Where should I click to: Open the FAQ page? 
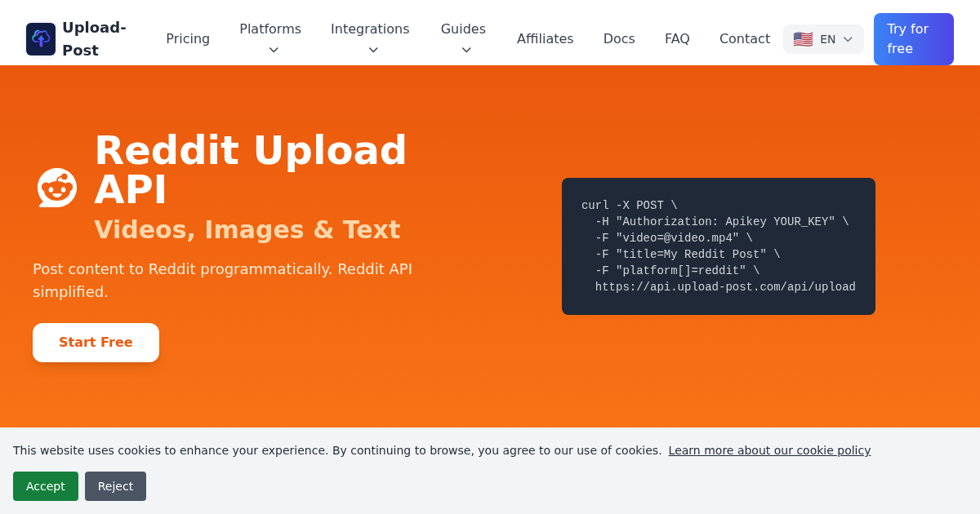click(677, 39)
